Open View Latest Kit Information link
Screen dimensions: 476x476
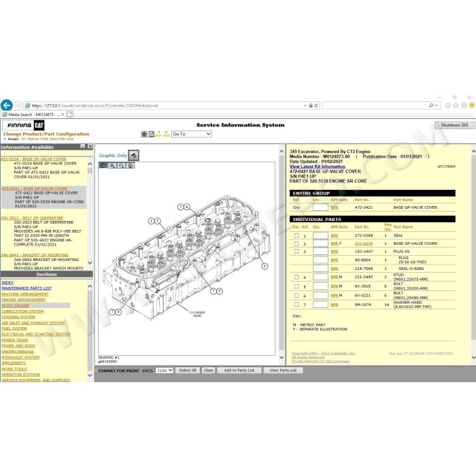[318, 167]
